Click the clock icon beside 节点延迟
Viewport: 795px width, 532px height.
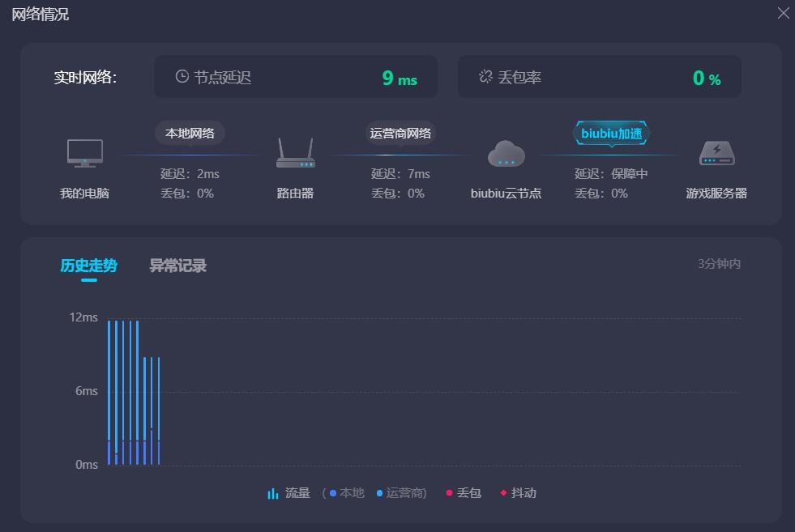[182, 76]
